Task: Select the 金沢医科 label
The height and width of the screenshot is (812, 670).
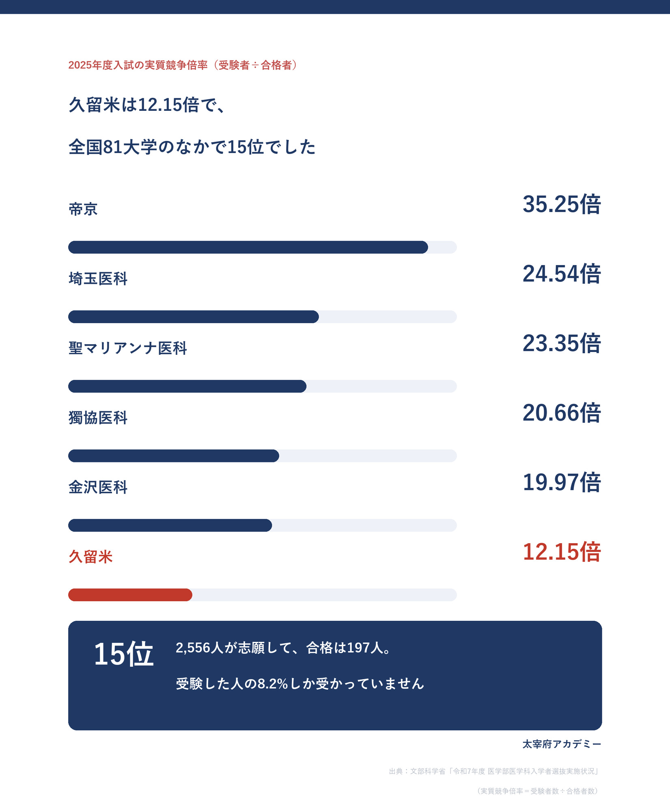Action: [98, 487]
